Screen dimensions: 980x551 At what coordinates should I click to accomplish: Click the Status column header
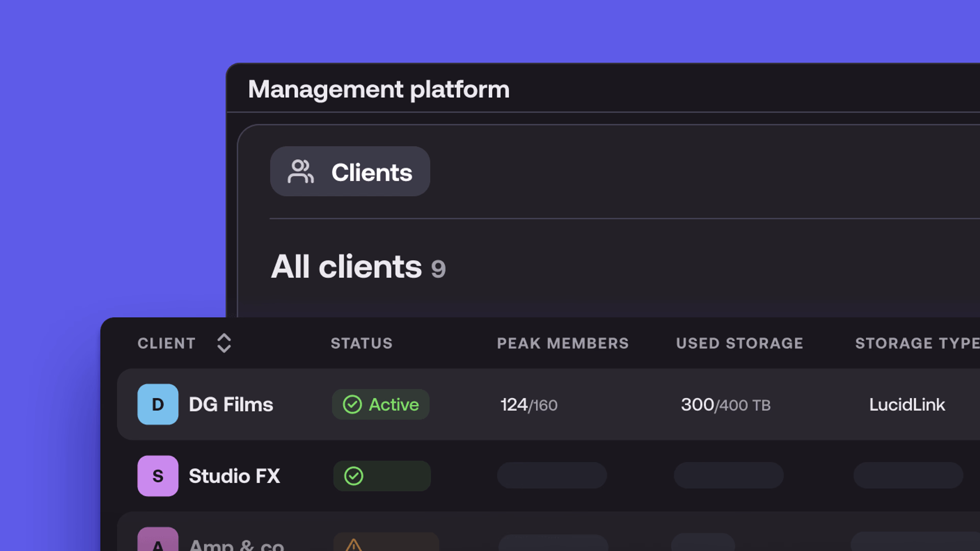pos(361,343)
